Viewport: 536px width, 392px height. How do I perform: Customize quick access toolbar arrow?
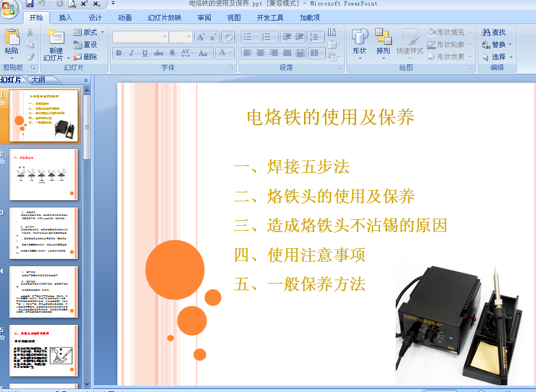(113, 4)
